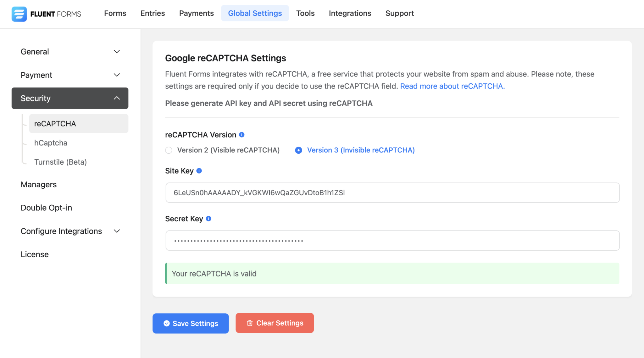The image size is (644, 358).
Task: Collapse the Security section
Action: [x=70, y=98]
